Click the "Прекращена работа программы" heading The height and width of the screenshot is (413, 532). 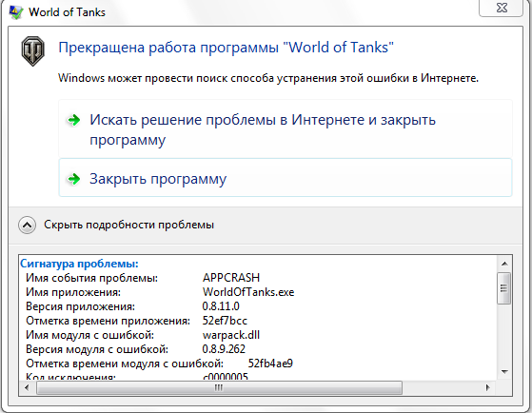pyautogui.click(x=226, y=48)
